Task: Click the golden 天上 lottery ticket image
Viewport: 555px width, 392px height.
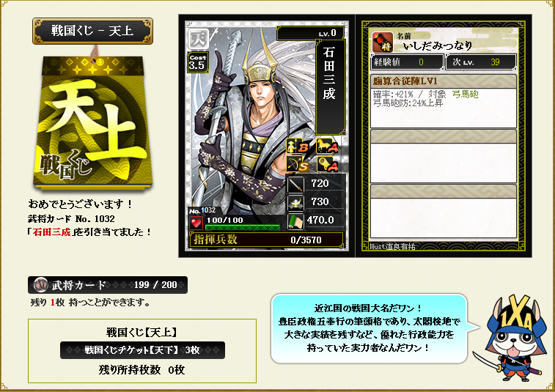Action: click(x=92, y=120)
